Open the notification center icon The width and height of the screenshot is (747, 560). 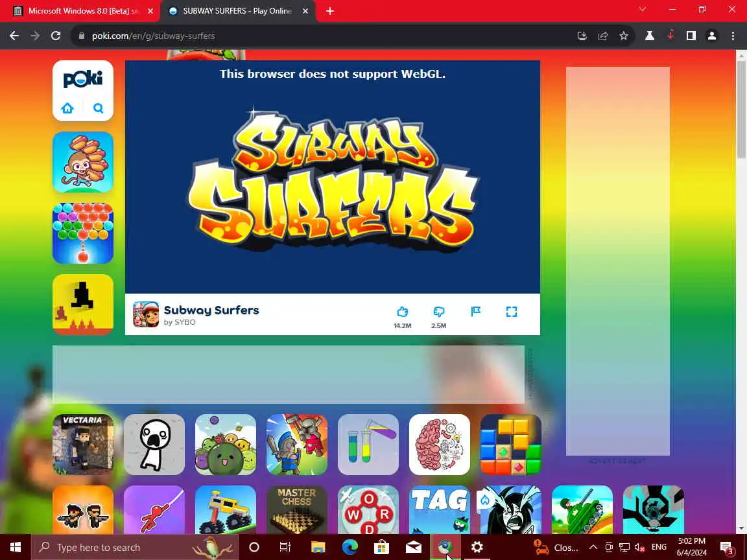point(726,548)
